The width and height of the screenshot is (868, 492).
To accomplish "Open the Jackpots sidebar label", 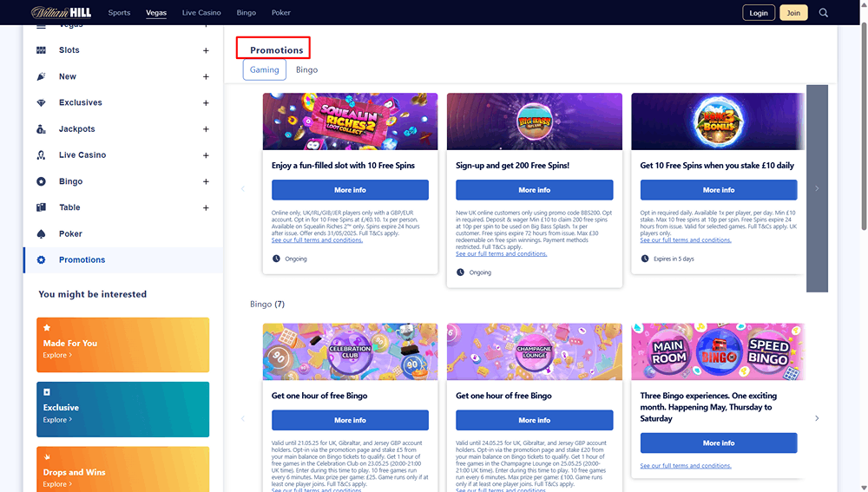I will 77,129.
